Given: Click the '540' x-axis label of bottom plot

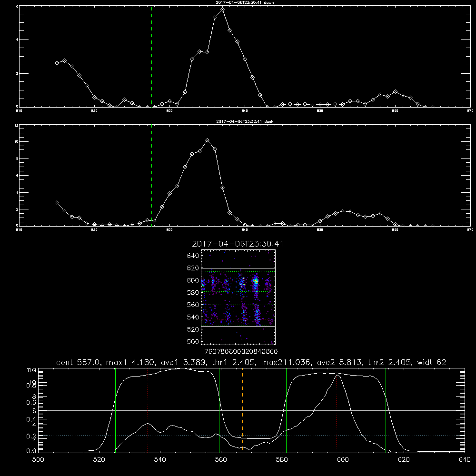Looking at the screenshot, I should point(160,460).
